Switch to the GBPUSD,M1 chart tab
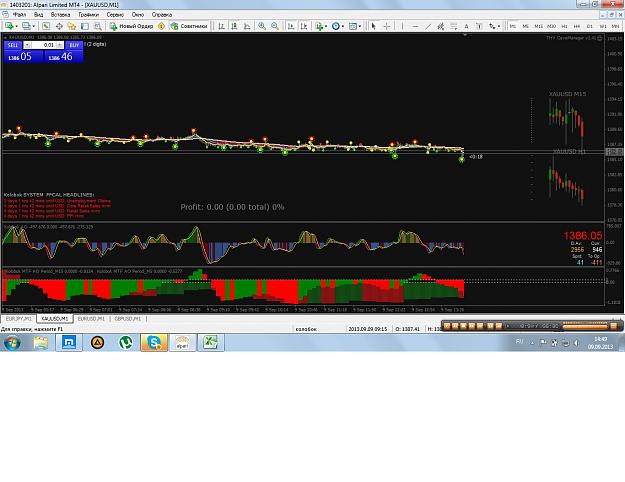Image resolution: width=625 pixels, height=482 pixels. coord(128,319)
